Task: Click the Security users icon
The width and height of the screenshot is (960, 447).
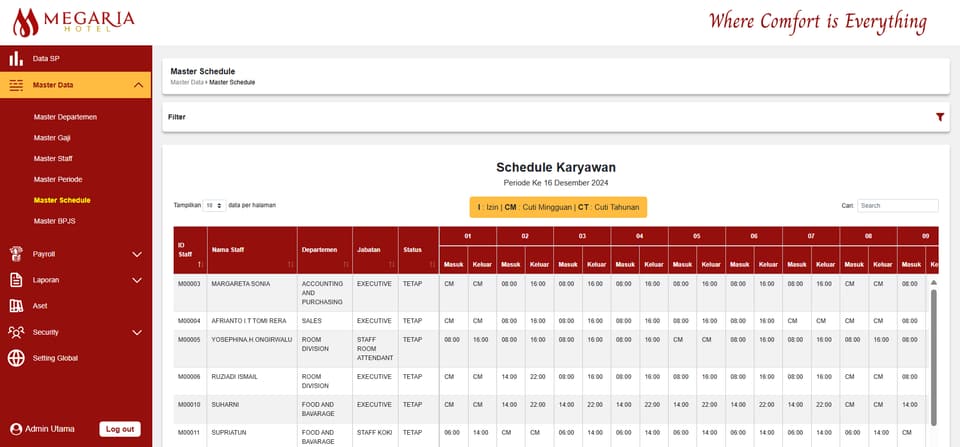Action: (16, 332)
